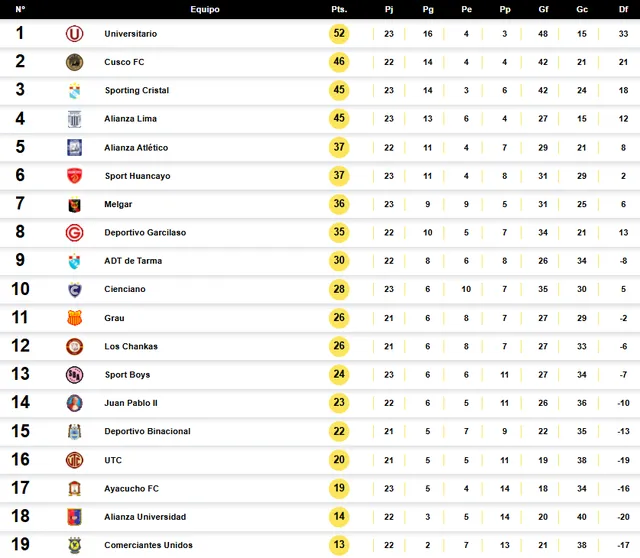Select the Df column header

coord(623,9)
